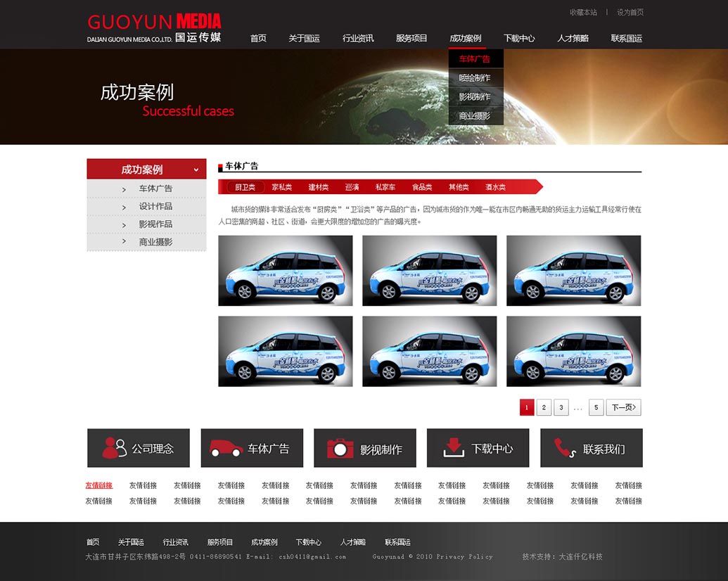
Task: Collapse the 成功案例 sidebar header chevron
Action: point(196,170)
